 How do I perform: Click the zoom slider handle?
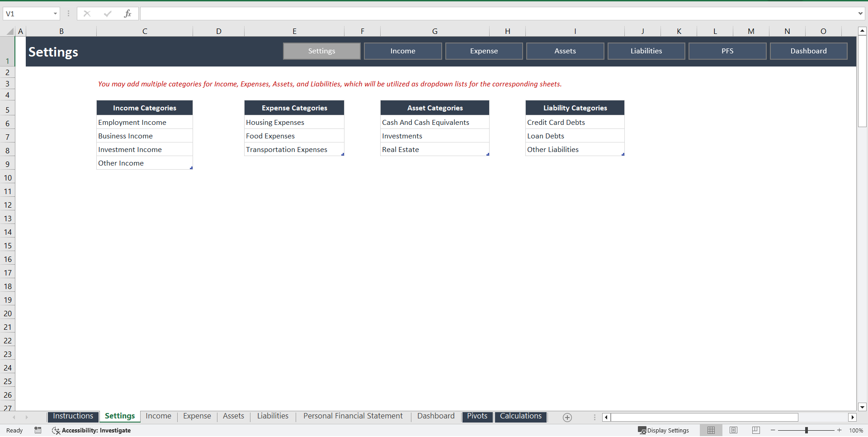(807, 430)
